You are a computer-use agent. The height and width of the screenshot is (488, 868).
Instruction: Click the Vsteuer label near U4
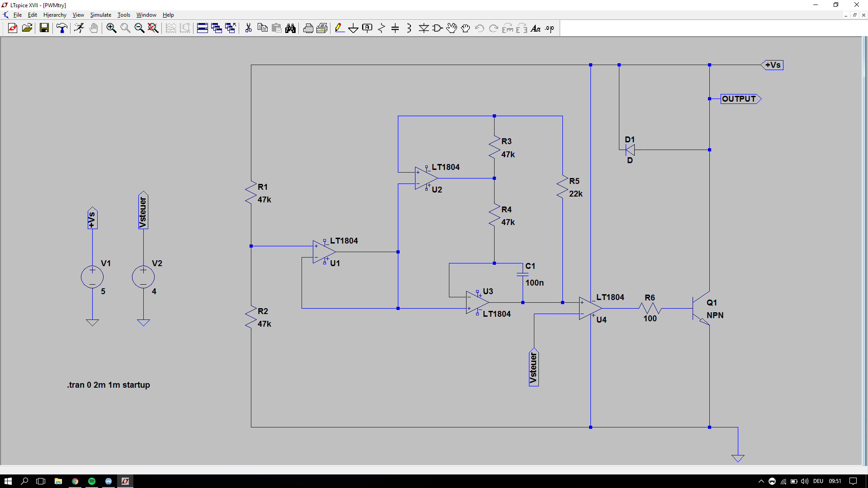(534, 367)
